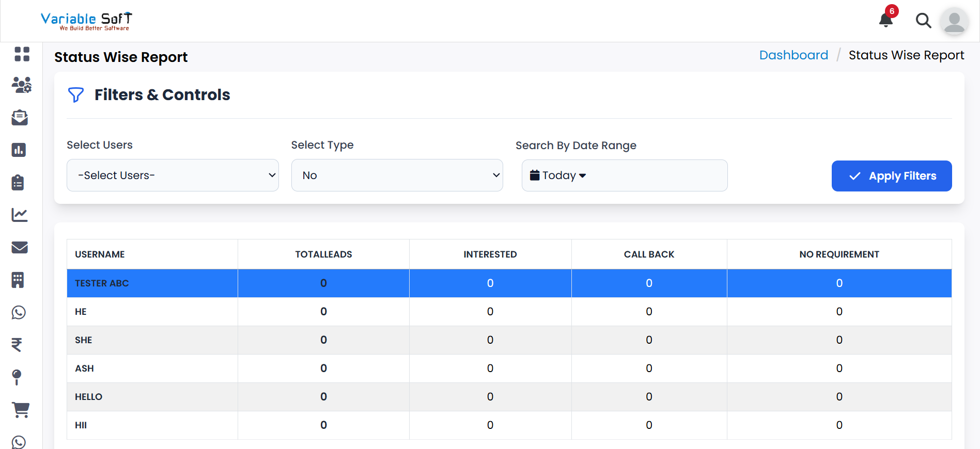Click the bar chart report sidebar icon
Screen dimensions: 980x449
pyautogui.click(x=19, y=150)
